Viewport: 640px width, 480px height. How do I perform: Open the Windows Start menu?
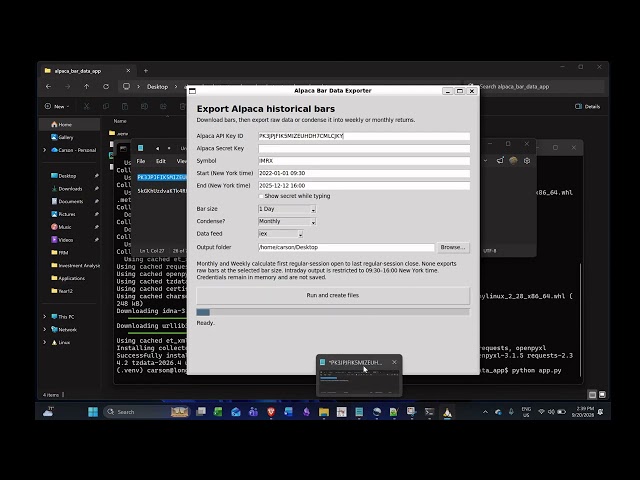point(93,412)
